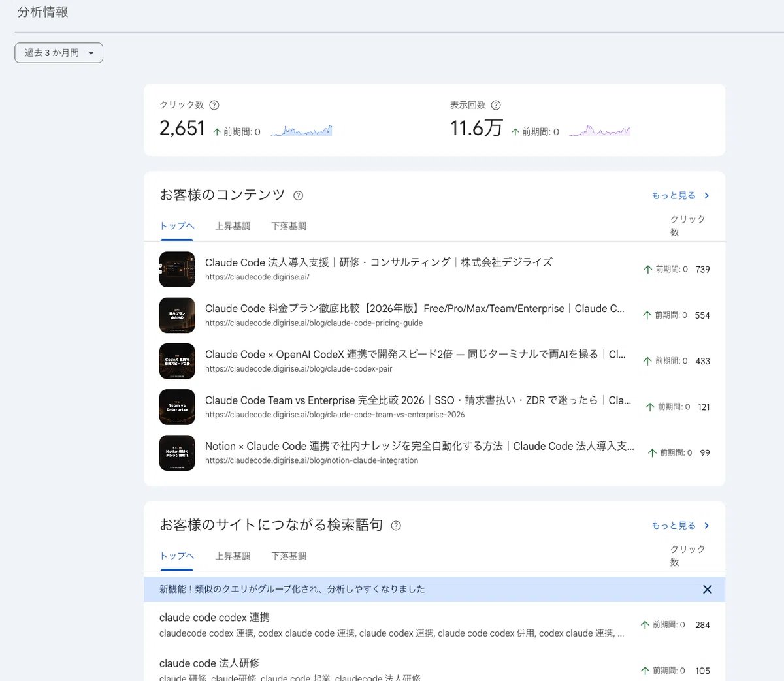Click the title Claude Code × OpenAI CodeX 連携

pyautogui.click(x=416, y=355)
